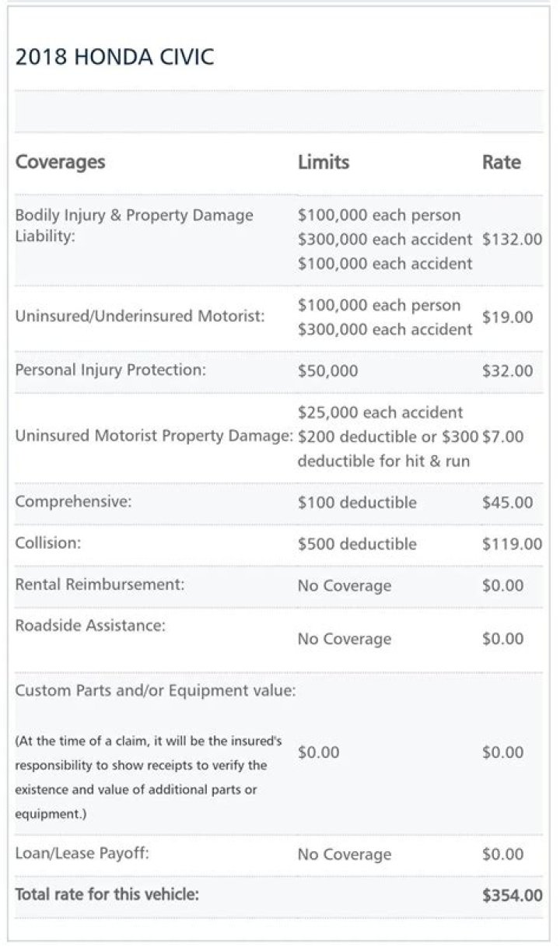Select the Bodily Injury & Property Damage Liability label
560x947 pixels.
134,225
